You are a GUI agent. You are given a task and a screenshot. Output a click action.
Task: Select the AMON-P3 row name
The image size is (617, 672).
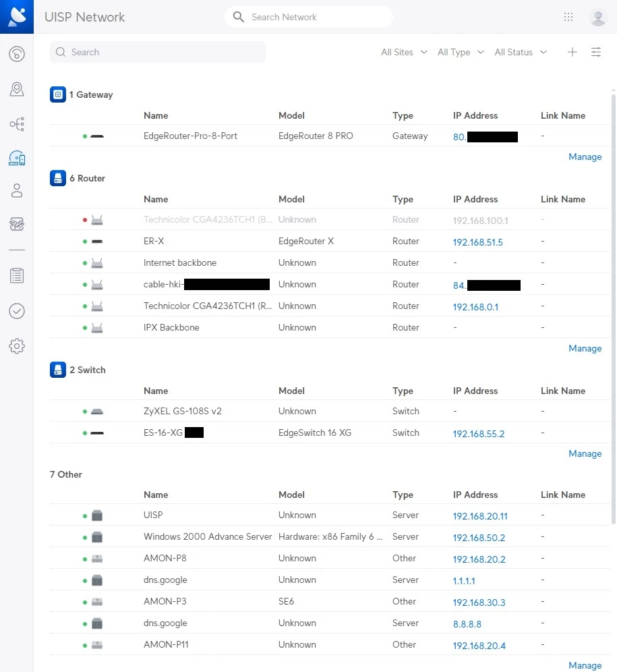[165, 601]
